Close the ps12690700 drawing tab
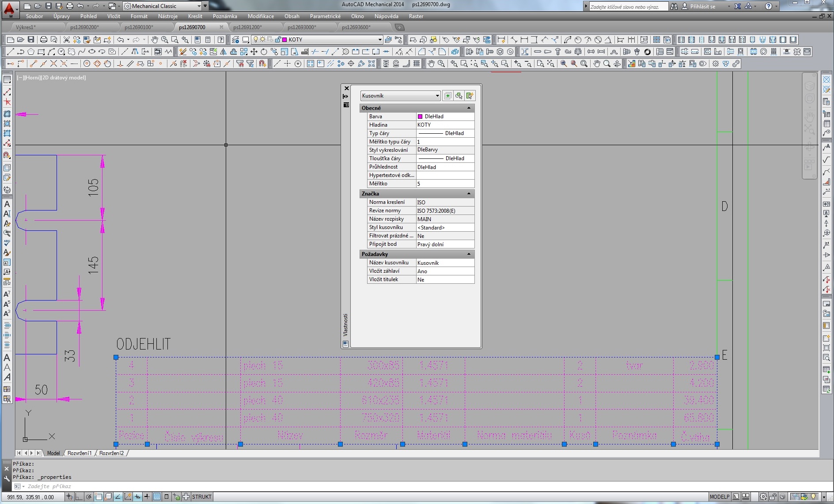 (221, 27)
